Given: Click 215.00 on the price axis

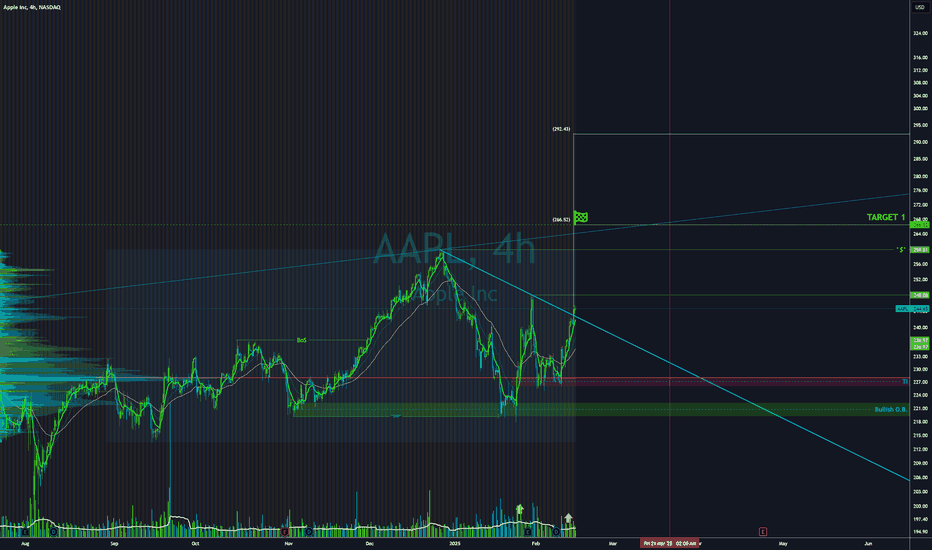Looking at the screenshot, I should click(x=921, y=435).
